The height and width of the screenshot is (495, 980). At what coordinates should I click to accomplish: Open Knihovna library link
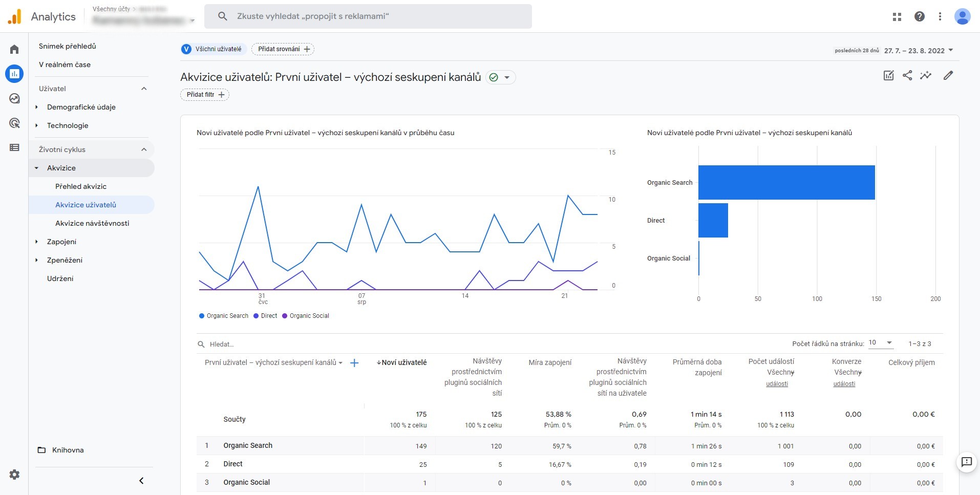click(x=68, y=450)
